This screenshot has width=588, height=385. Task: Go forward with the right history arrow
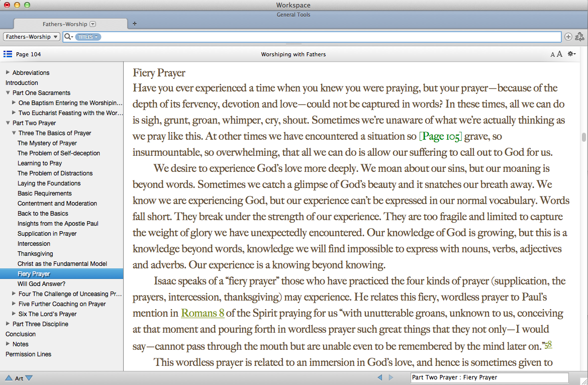pos(391,377)
